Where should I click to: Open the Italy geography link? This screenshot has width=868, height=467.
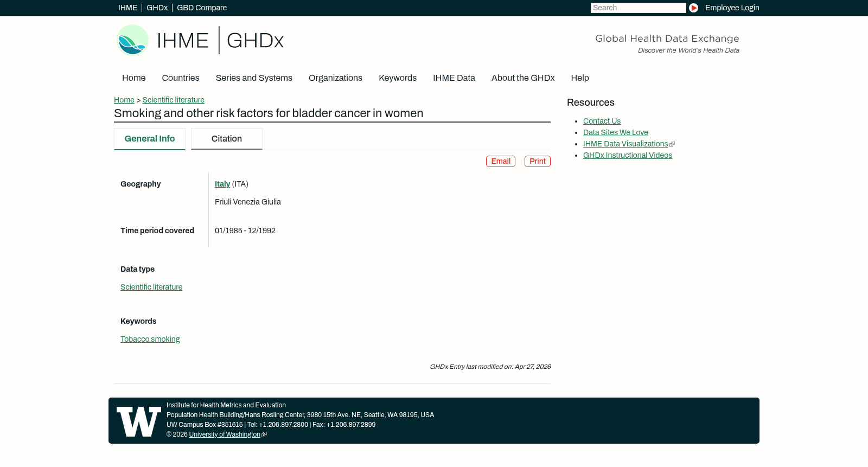tap(222, 184)
